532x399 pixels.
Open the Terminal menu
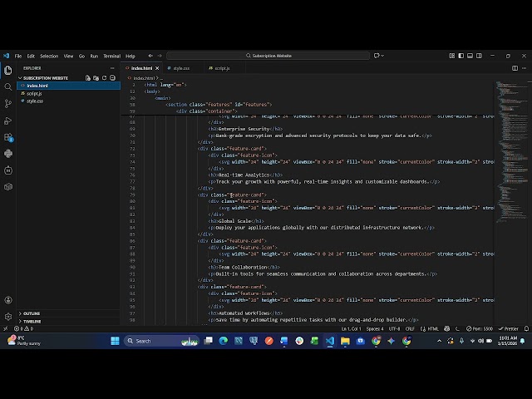pos(111,56)
